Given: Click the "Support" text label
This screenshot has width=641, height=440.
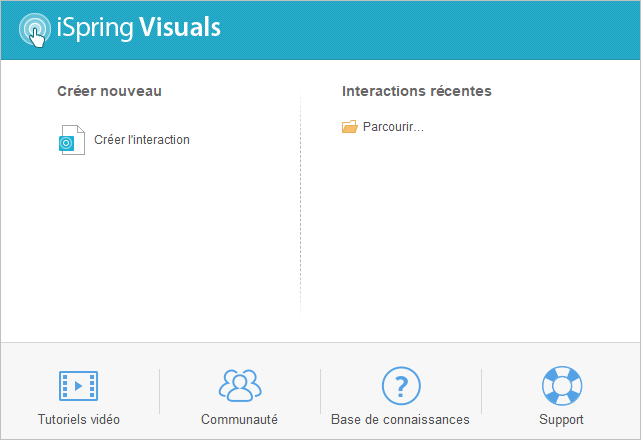Looking at the screenshot, I should [x=561, y=419].
